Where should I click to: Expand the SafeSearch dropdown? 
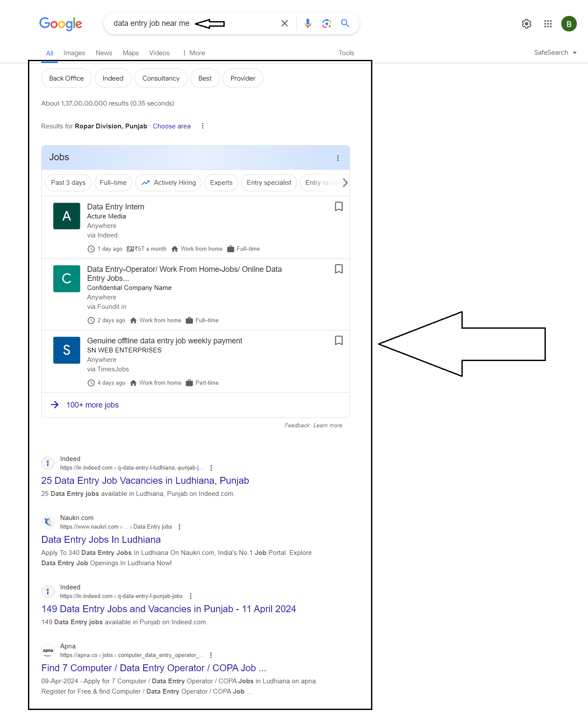point(555,53)
